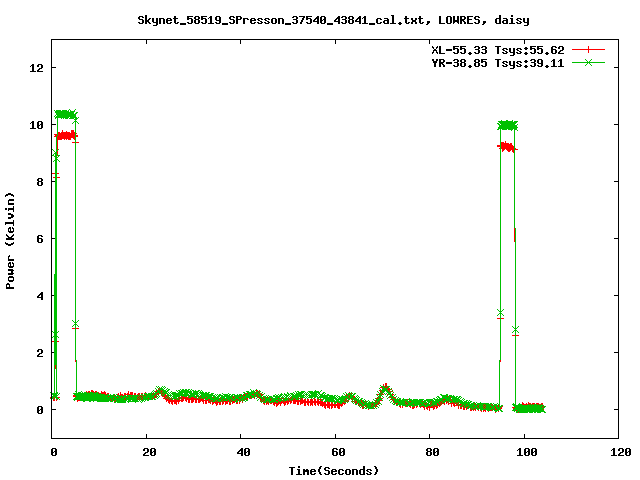Click the y-axis tick label 6

pos(40,239)
